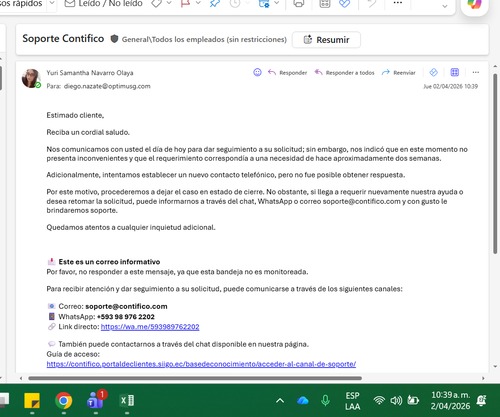The height and width of the screenshot is (417, 500).
Task: Open Sticky Notes from the taskbar
Action: tap(32, 400)
